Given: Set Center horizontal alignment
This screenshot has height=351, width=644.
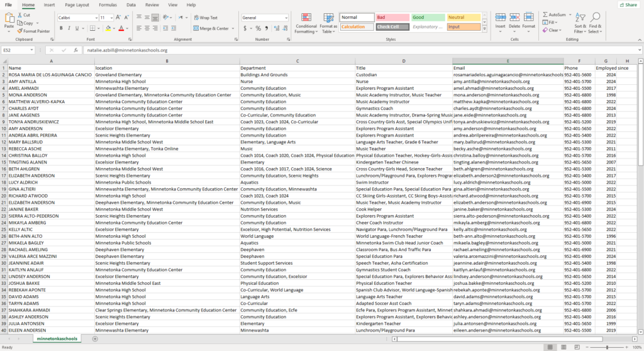Looking at the screenshot, I should click(147, 28).
